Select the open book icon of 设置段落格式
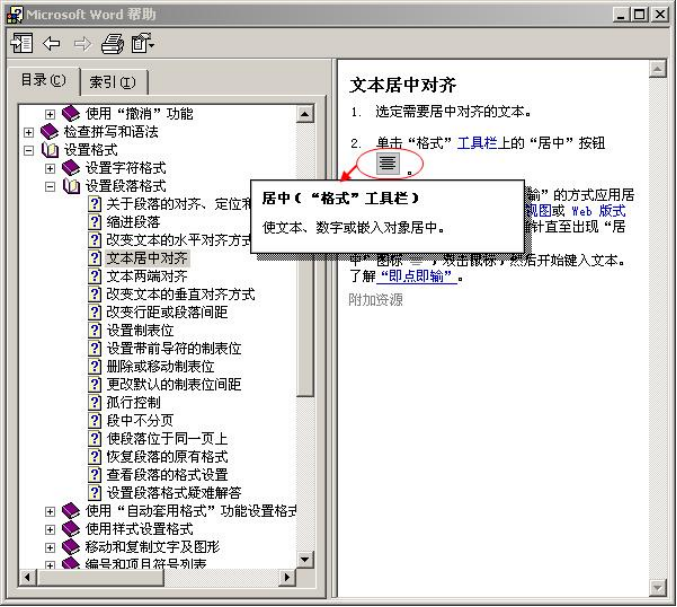Viewport: 677px width, 607px height. tap(71, 186)
